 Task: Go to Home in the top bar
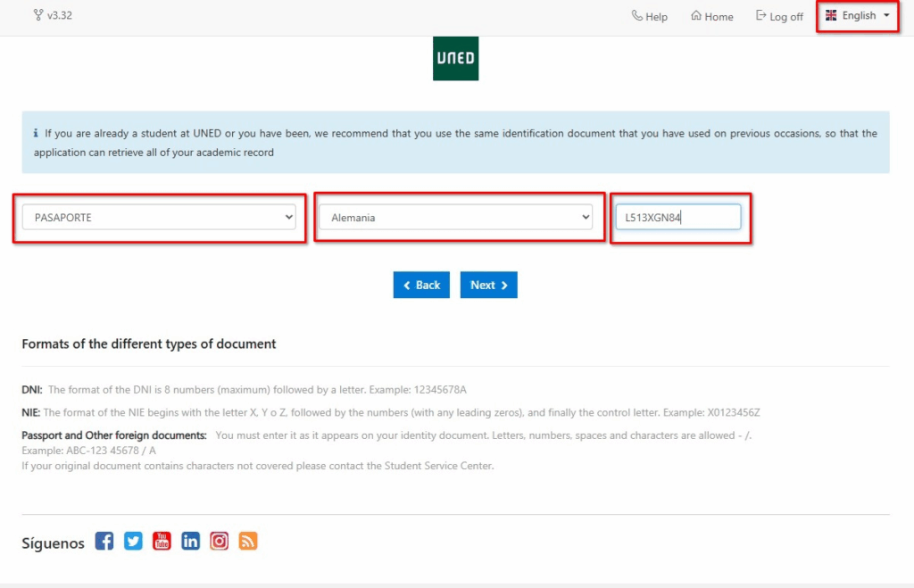[711, 16]
